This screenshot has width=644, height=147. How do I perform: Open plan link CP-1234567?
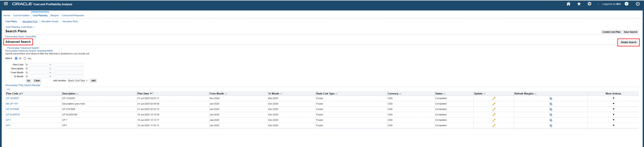tap(13, 98)
